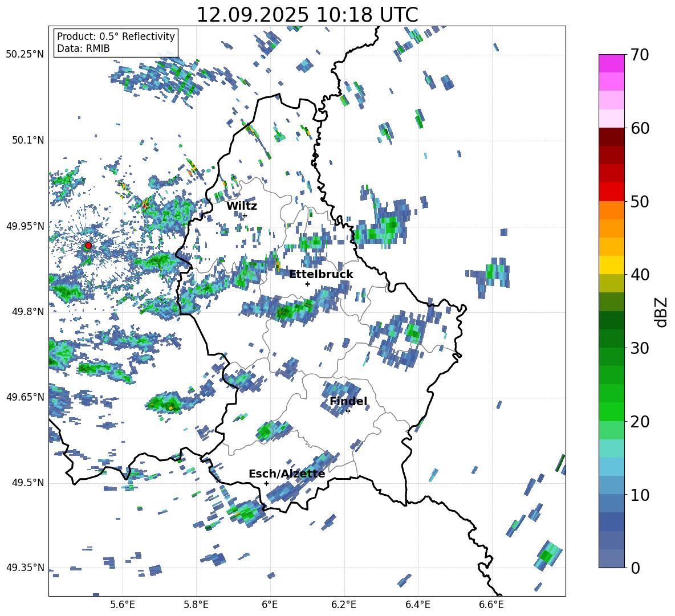Click the dBZ colorbar axis label
The image size is (675, 616).
662,312
